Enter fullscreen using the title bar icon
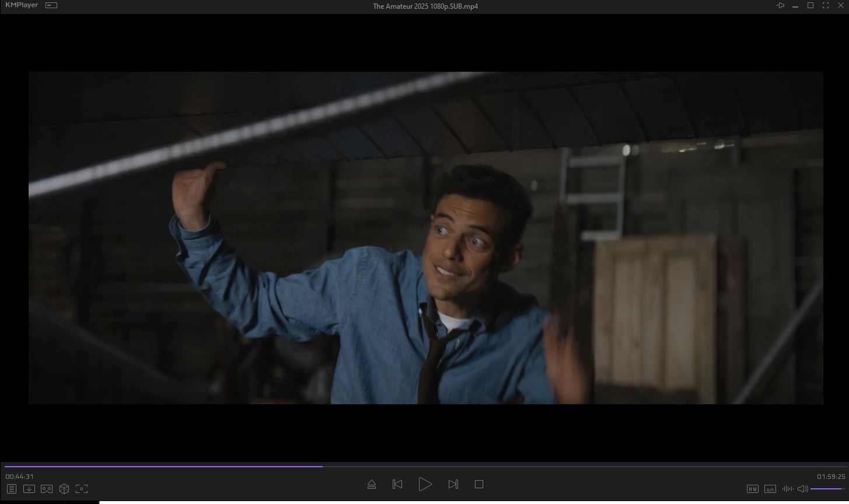This screenshot has height=504, width=849. click(x=826, y=5)
